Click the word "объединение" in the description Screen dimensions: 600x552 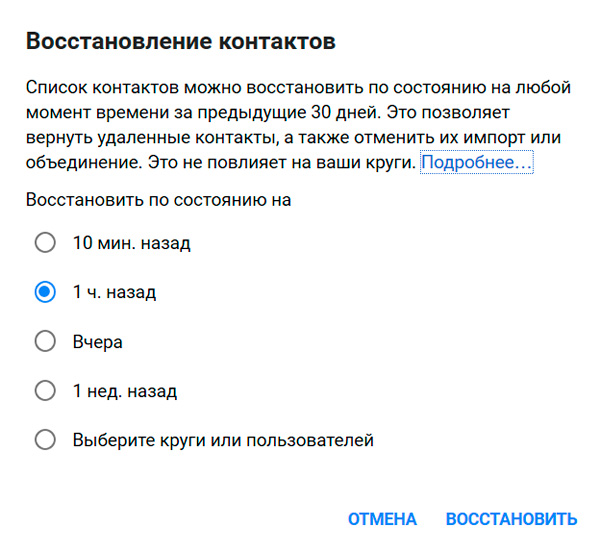pyautogui.click(x=78, y=161)
